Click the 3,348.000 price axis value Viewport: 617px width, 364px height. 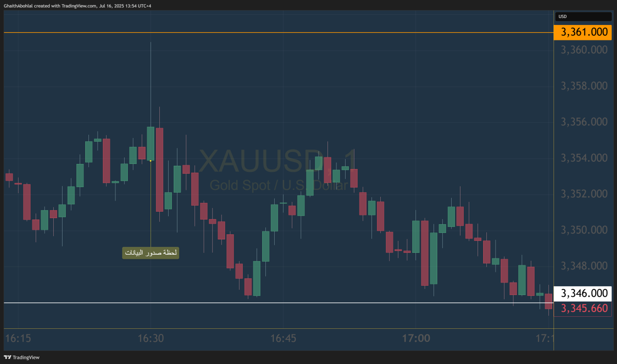(584, 266)
